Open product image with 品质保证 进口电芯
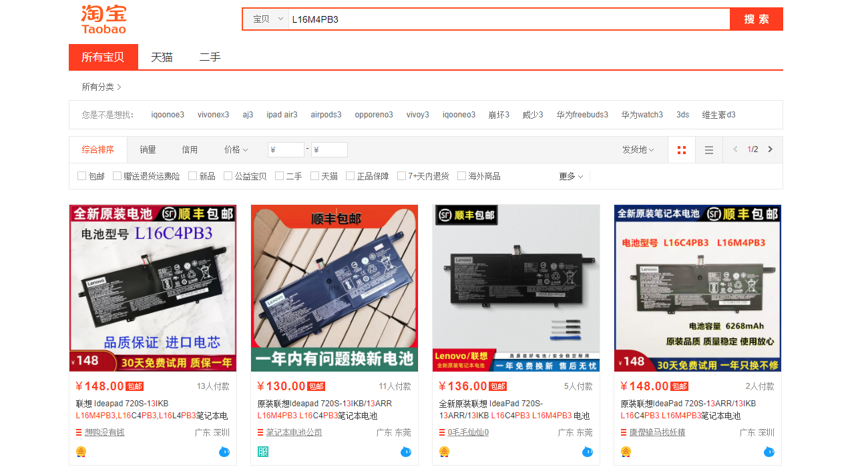The height and width of the screenshot is (467, 868). [x=153, y=288]
